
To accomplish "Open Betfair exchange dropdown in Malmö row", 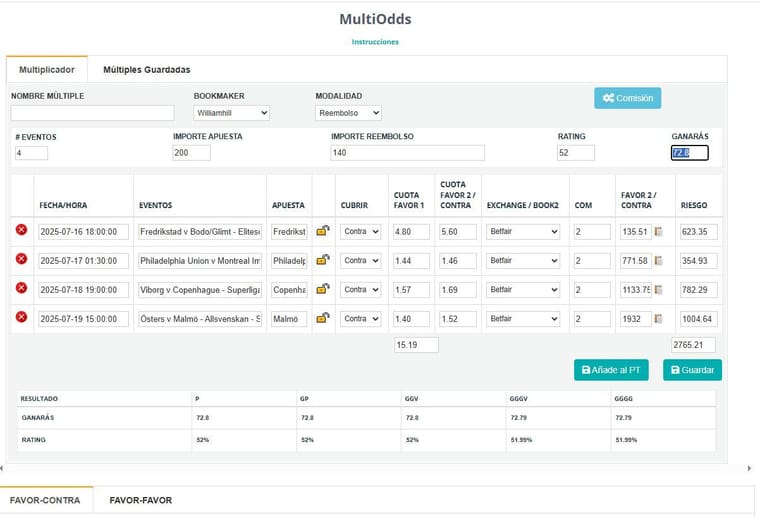I will pos(523,319).
